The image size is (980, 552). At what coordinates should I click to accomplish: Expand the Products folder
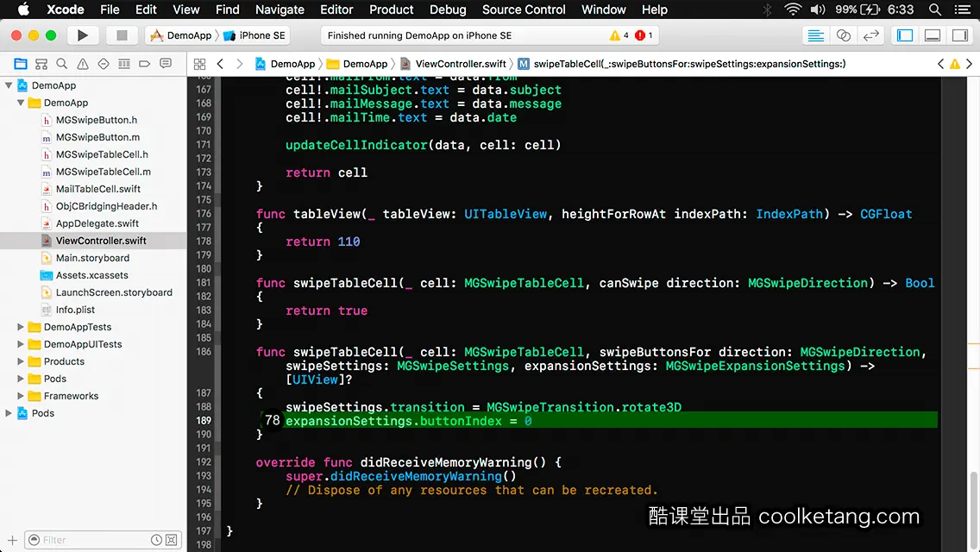tap(21, 361)
